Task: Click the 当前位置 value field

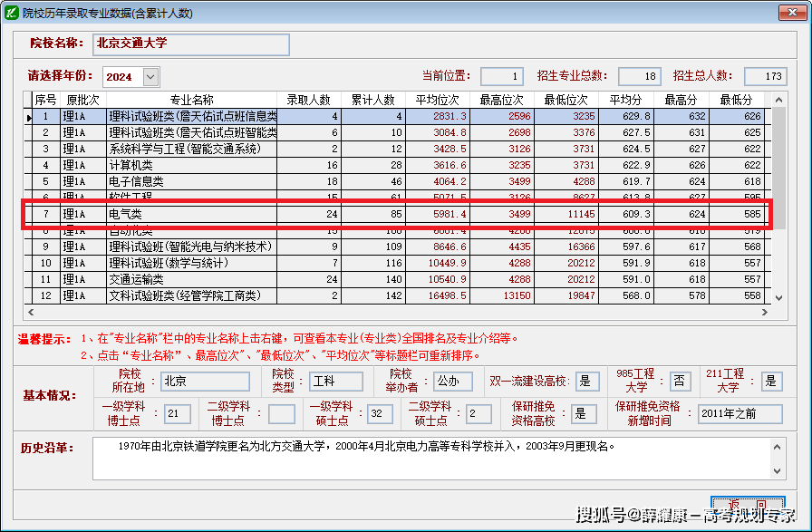Action: [x=502, y=76]
